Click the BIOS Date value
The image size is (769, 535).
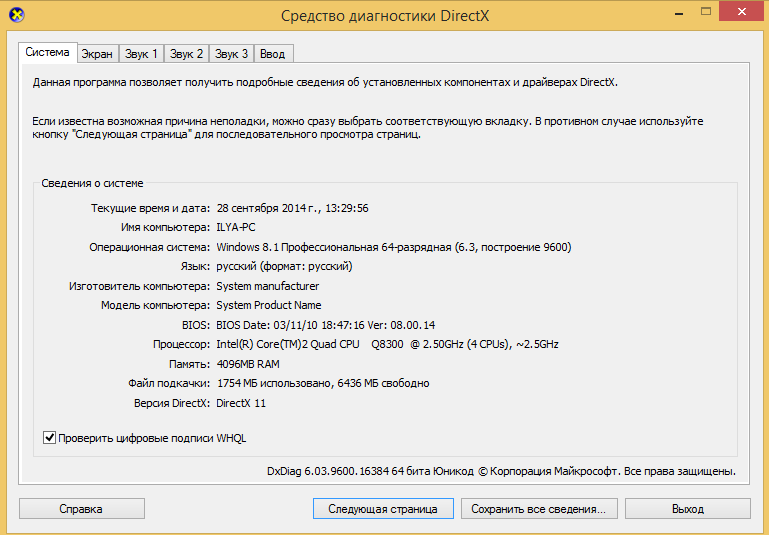[x=326, y=325]
